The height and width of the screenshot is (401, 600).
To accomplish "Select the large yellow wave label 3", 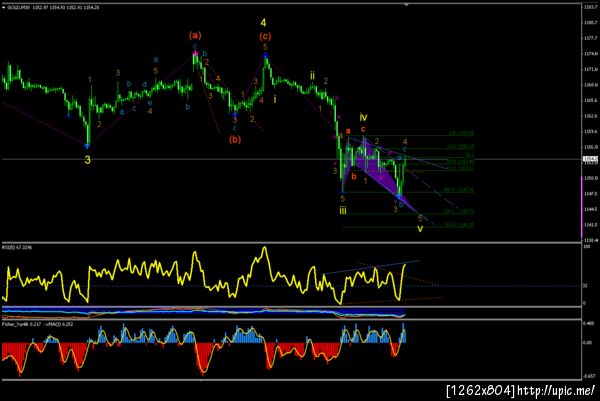I will click(x=88, y=160).
